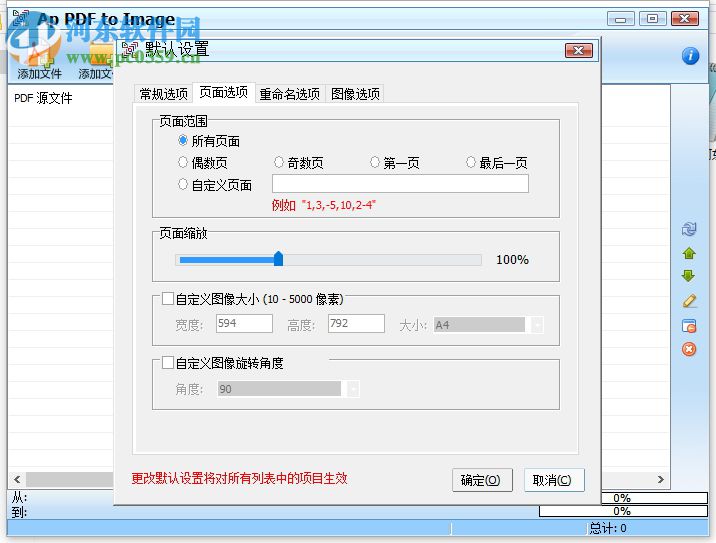
Task: Open the 角度 90 dropdown
Action: point(353,389)
